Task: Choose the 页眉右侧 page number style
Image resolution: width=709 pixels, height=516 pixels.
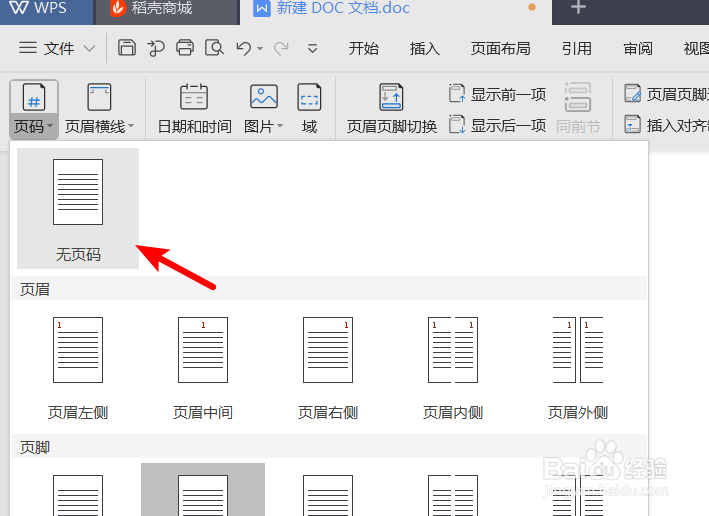Action: click(328, 369)
